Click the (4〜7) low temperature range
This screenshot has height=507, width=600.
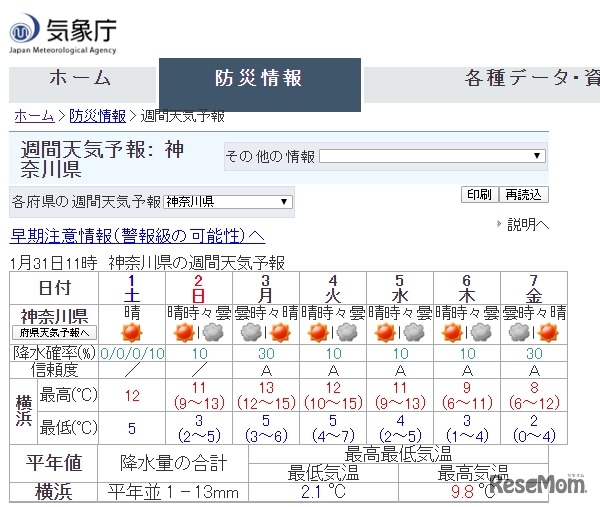click(x=333, y=435)
